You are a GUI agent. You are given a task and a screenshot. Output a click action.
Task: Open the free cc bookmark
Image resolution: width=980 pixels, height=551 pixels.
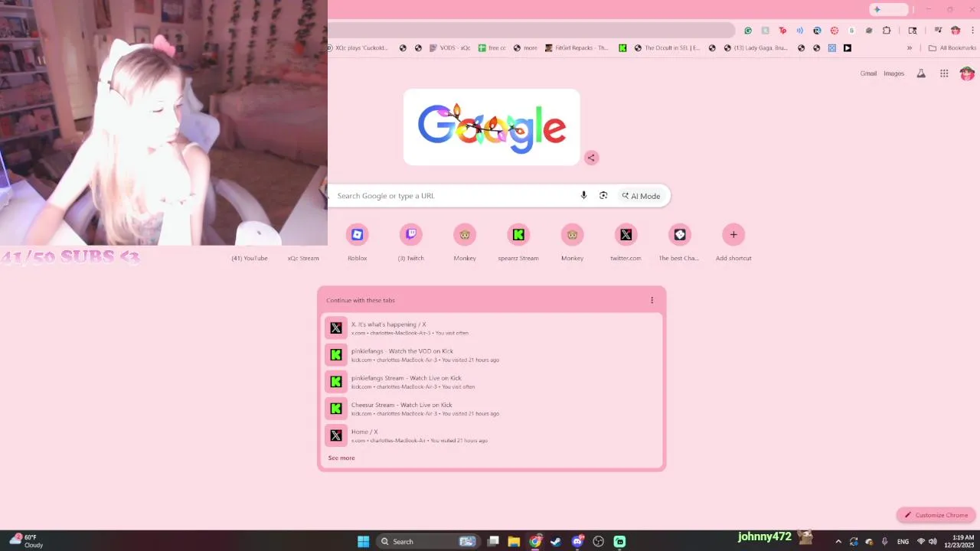coord(492,47)
